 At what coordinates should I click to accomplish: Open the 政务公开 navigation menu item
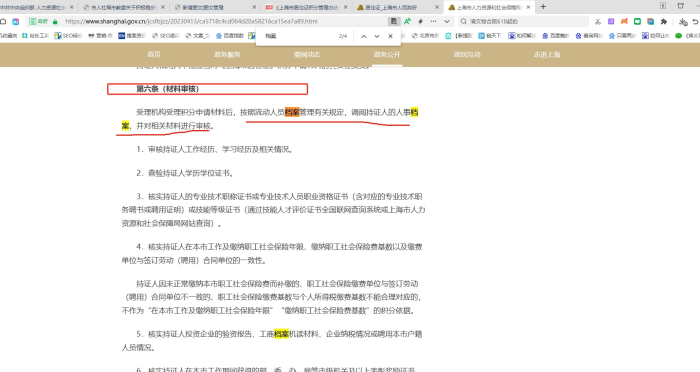387,54
